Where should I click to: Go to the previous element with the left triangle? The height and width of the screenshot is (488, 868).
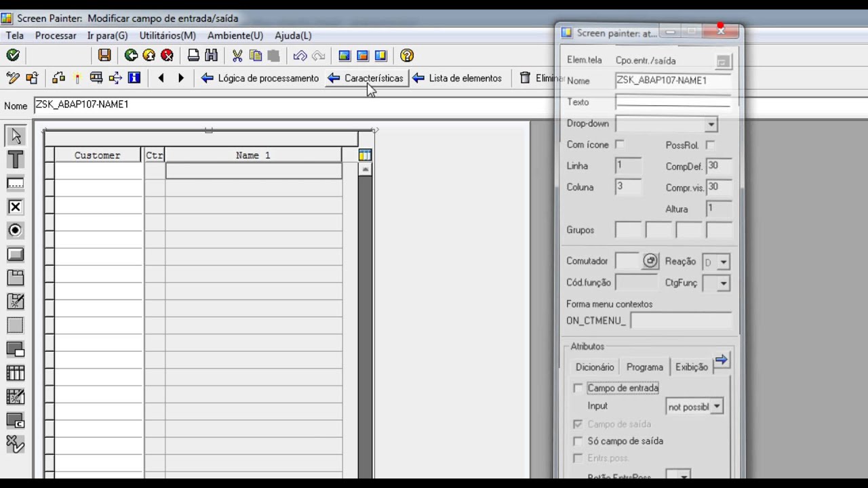(x=161, y=78)
